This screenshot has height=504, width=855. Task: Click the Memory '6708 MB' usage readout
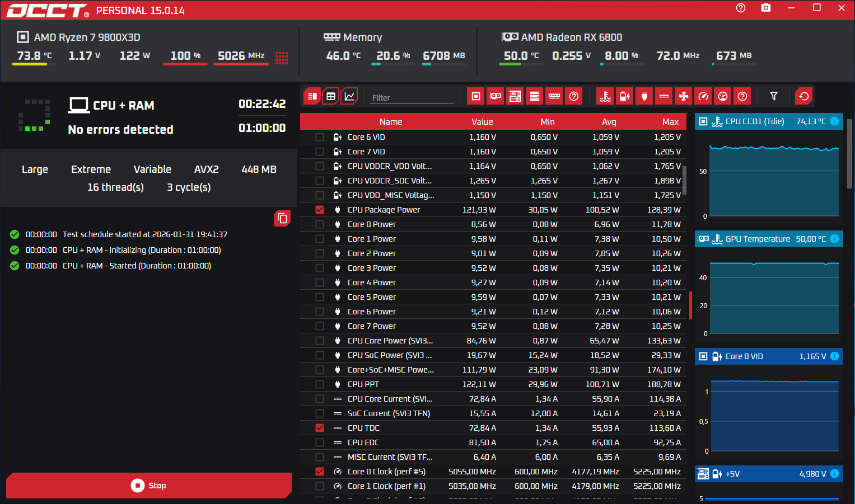[444, 55]
